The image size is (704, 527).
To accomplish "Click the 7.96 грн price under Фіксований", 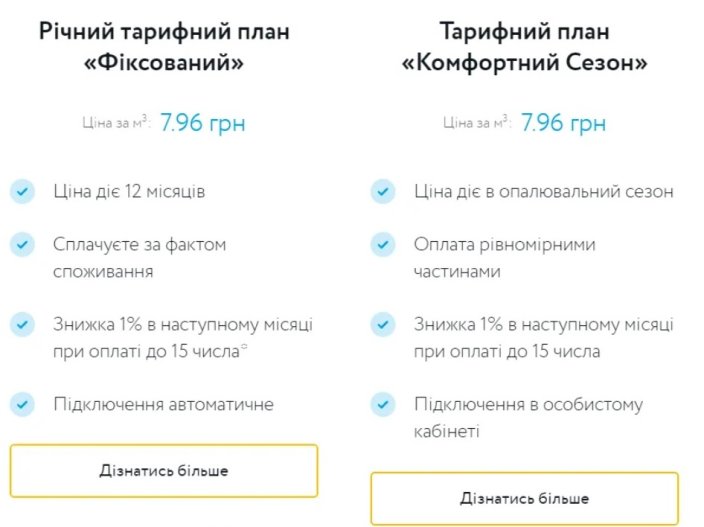I will [x=203, y=123].
